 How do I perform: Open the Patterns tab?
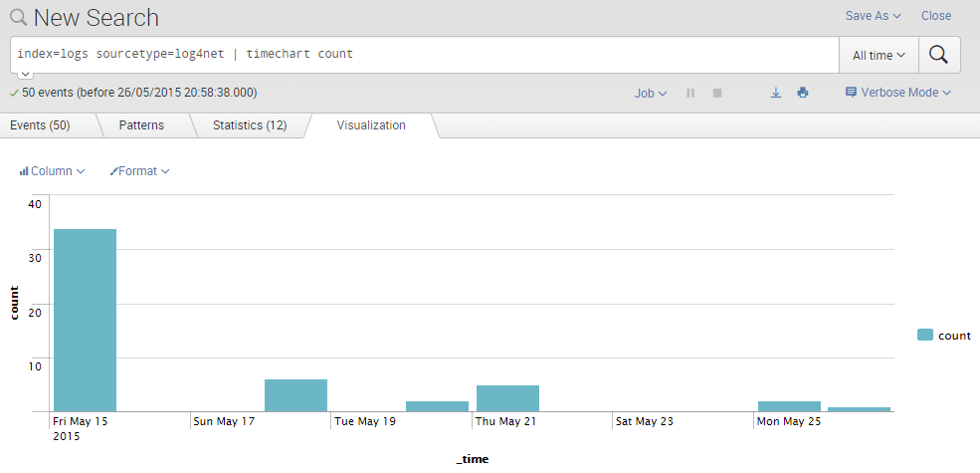[141, 125]
